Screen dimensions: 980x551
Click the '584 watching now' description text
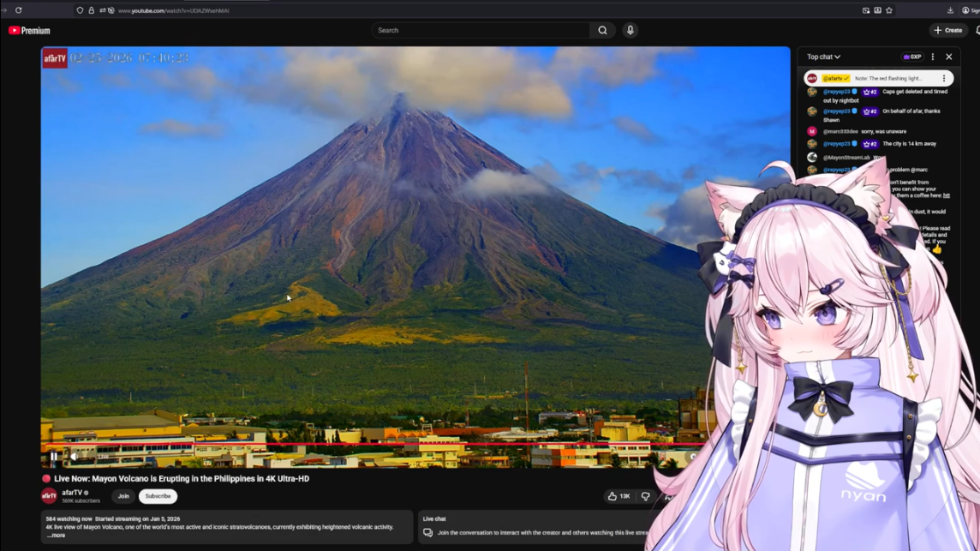pyautogui.click(x=69, y=518)
